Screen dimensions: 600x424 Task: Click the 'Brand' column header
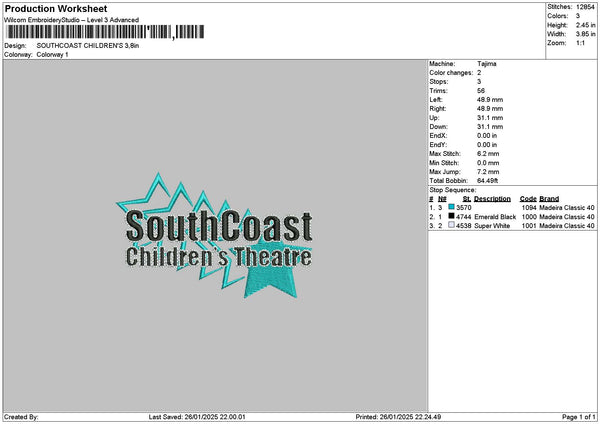[x=549, y=199]
